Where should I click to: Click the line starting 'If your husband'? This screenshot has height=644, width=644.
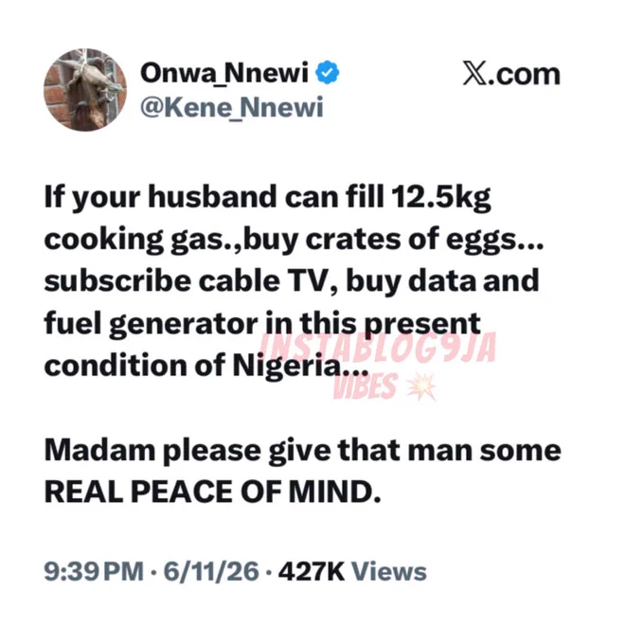267,198
